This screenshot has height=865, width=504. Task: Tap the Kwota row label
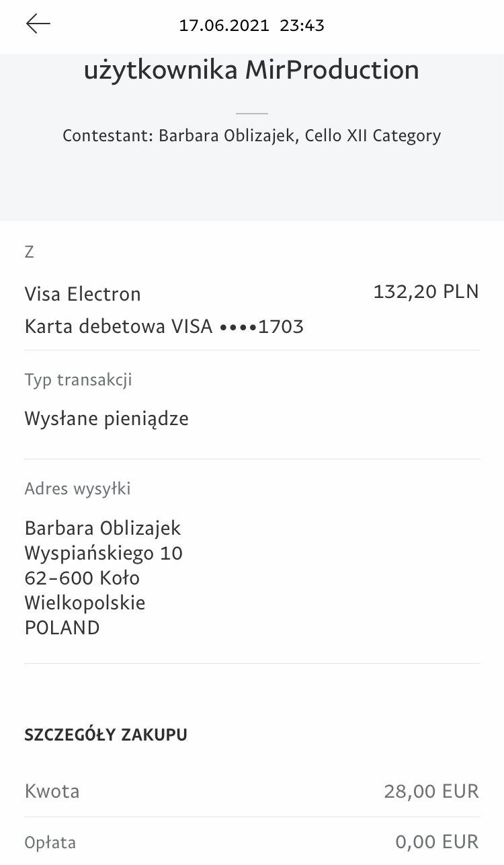point(52,791)
